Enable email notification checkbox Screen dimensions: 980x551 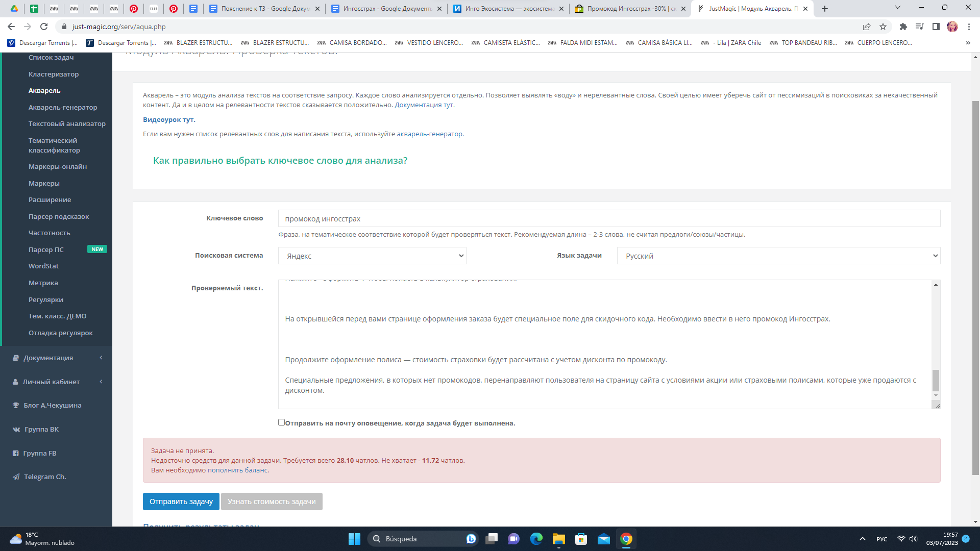[x=281, y=422]
